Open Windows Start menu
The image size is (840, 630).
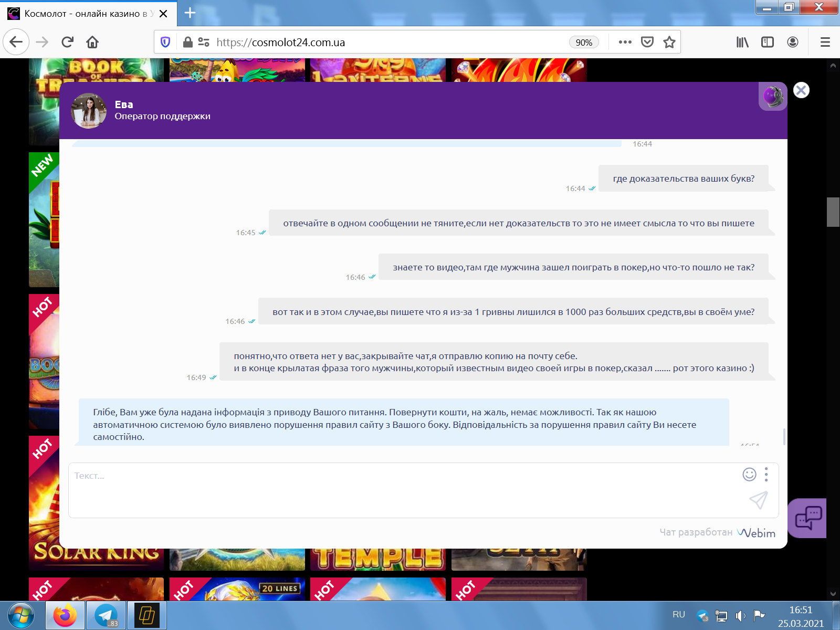point(21,615)
